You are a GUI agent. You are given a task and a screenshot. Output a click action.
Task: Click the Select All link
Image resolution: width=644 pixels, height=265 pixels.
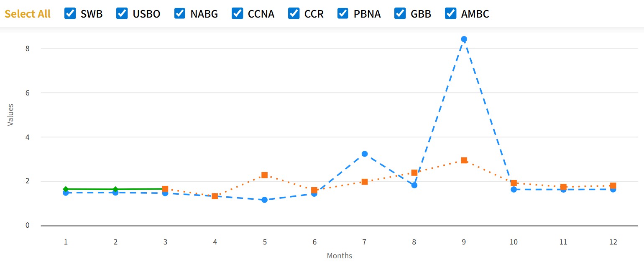click(x=28, y=14)
